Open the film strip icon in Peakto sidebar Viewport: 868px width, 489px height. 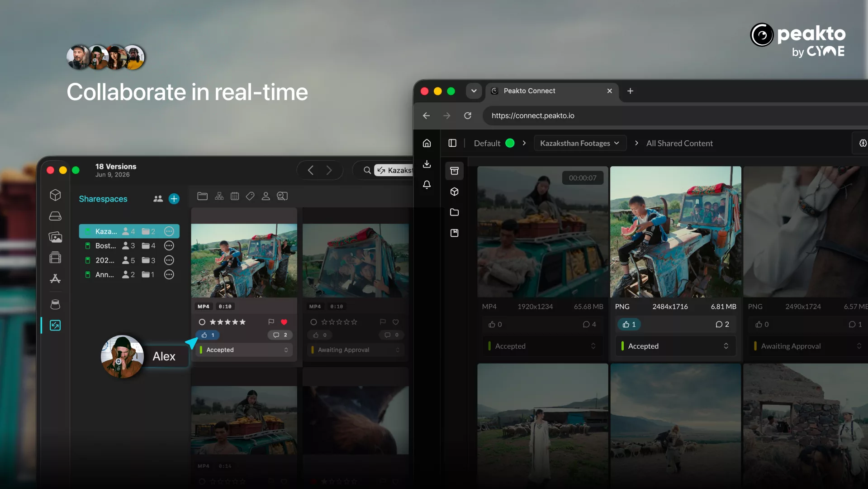55,258
